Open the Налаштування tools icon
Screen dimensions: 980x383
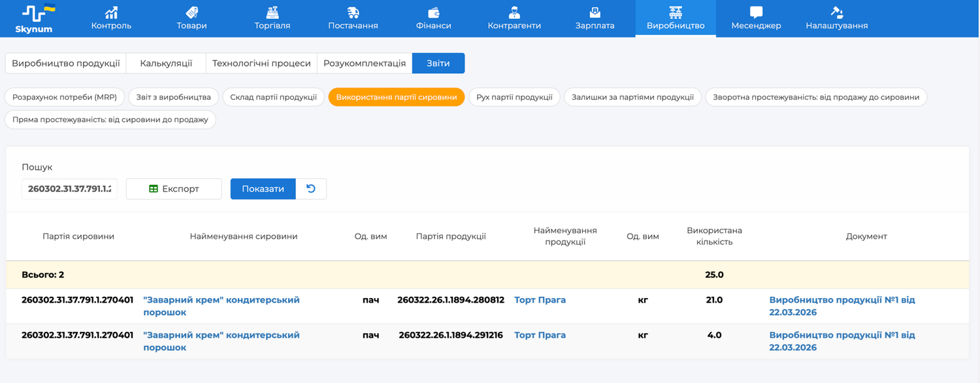[836, 12]
